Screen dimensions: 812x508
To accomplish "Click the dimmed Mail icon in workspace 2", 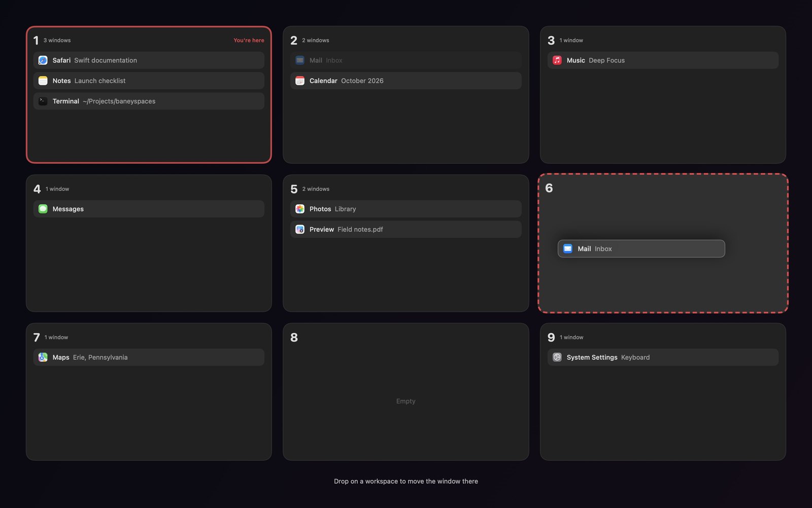I will click(300, 60).
